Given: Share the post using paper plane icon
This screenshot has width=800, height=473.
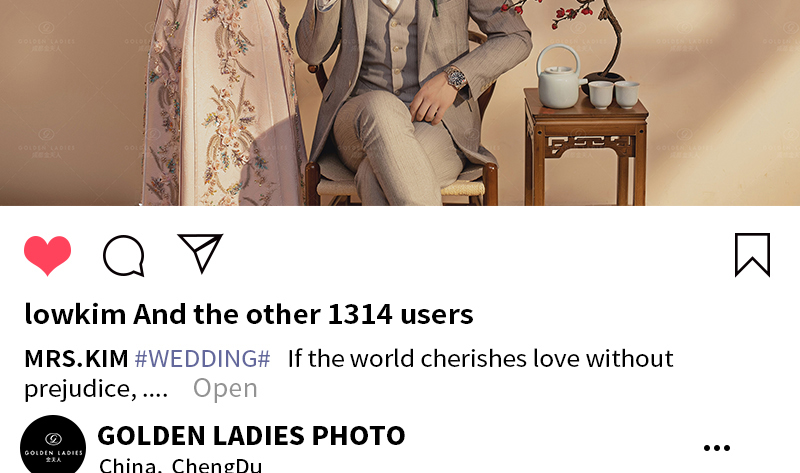Looking at the screenshot, I should [200, 253].
